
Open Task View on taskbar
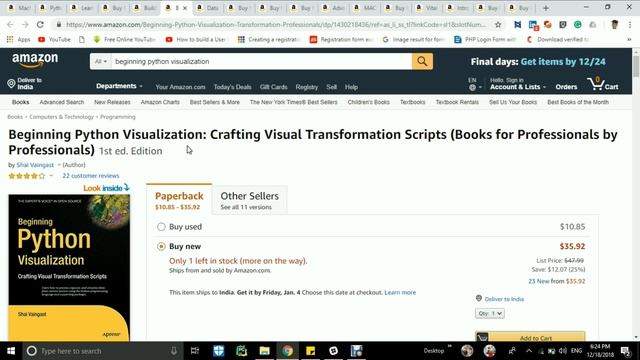point(195,351)
